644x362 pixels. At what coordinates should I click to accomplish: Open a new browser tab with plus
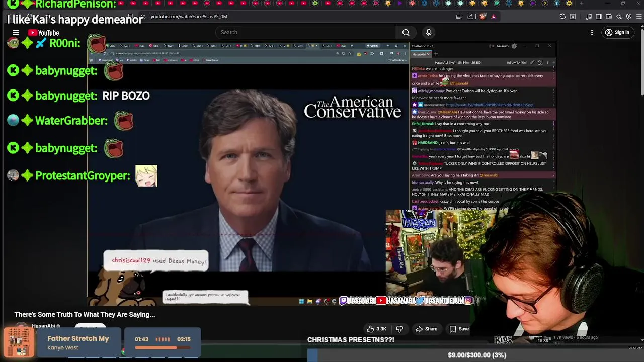coord(582,4)
